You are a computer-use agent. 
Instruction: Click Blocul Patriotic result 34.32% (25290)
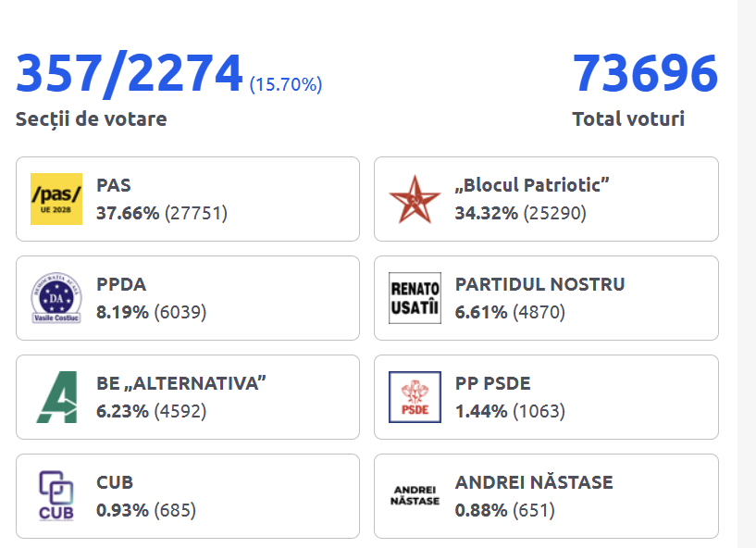click(x=521, y=213)
